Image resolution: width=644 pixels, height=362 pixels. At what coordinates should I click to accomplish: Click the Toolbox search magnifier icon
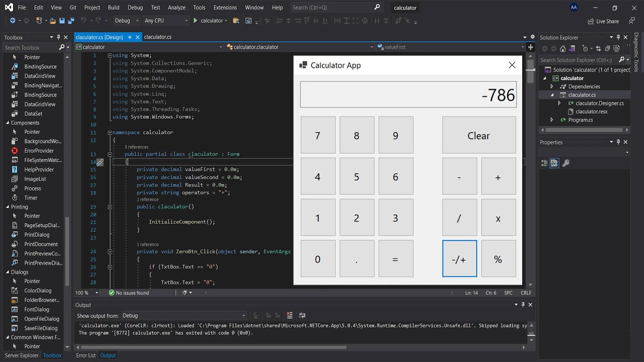pyautogui.click(x=62, y=47)
